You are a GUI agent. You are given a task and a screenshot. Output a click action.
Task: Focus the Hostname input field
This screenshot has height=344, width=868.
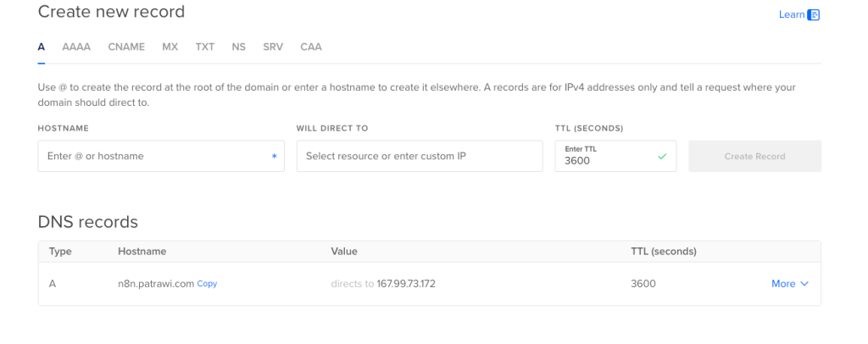153,157
